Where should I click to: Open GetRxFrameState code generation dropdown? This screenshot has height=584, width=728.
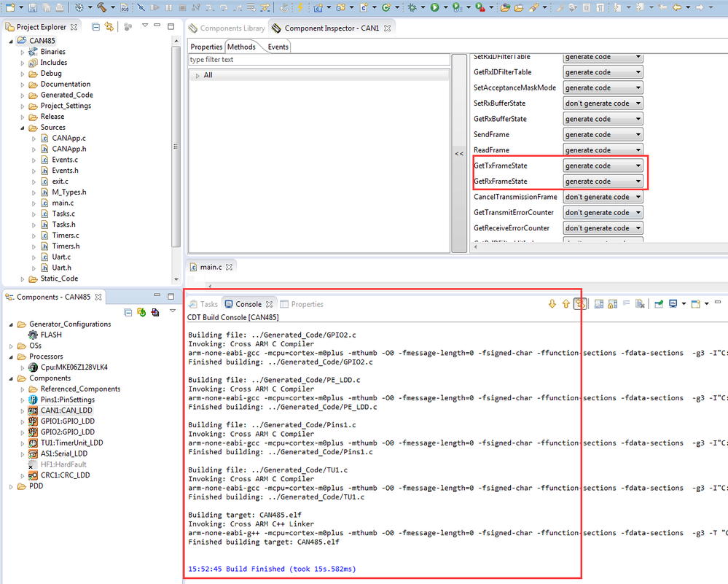(603, 182)
